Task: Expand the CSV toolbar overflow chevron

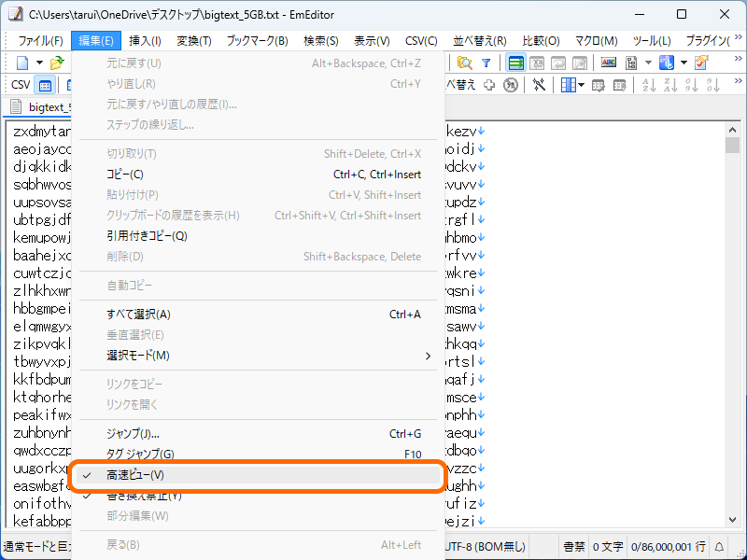Action: pyautogui.click(x=739, y=80)
